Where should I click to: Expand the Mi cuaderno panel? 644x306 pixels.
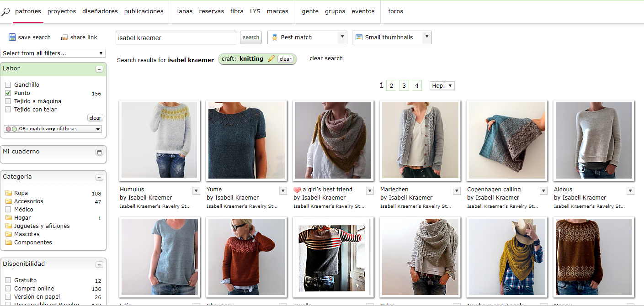tap(99, 153)
